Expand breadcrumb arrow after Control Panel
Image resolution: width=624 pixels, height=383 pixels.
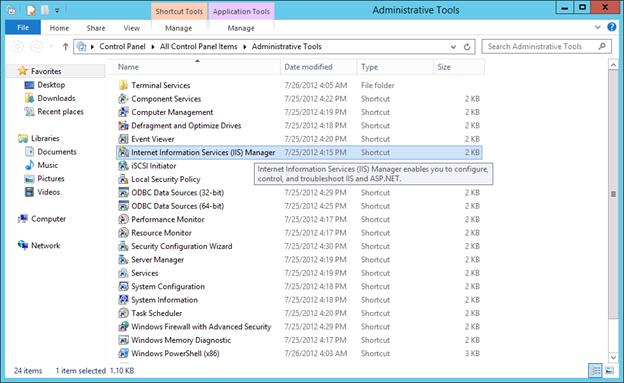[x=153, y=47]
